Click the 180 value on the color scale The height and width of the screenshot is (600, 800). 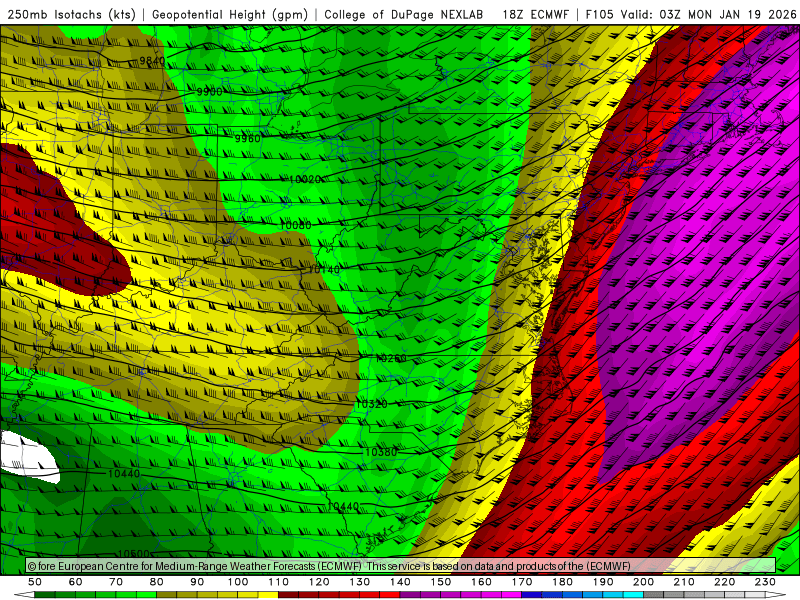[x=562, y=582]
